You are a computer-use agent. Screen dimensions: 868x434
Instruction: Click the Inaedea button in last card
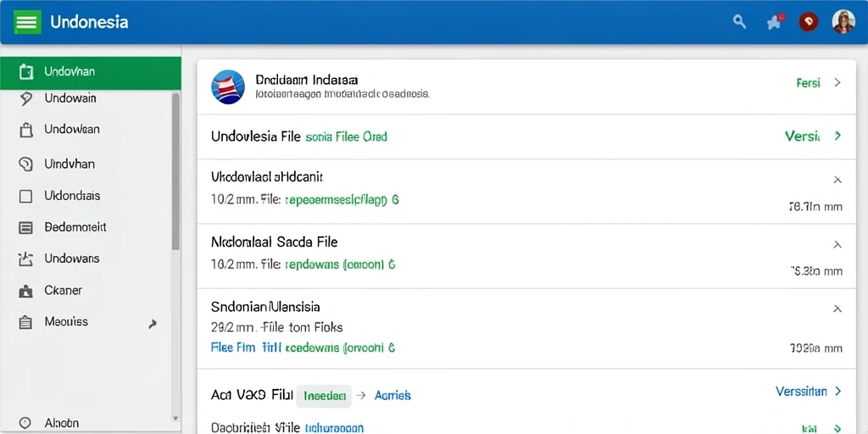click(x=324, y=396)
